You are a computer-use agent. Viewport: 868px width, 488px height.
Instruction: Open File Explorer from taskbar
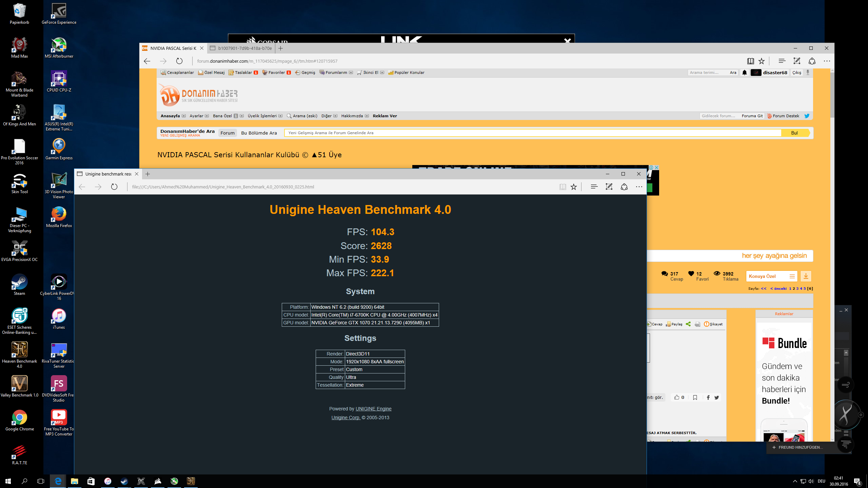(74, 481)
